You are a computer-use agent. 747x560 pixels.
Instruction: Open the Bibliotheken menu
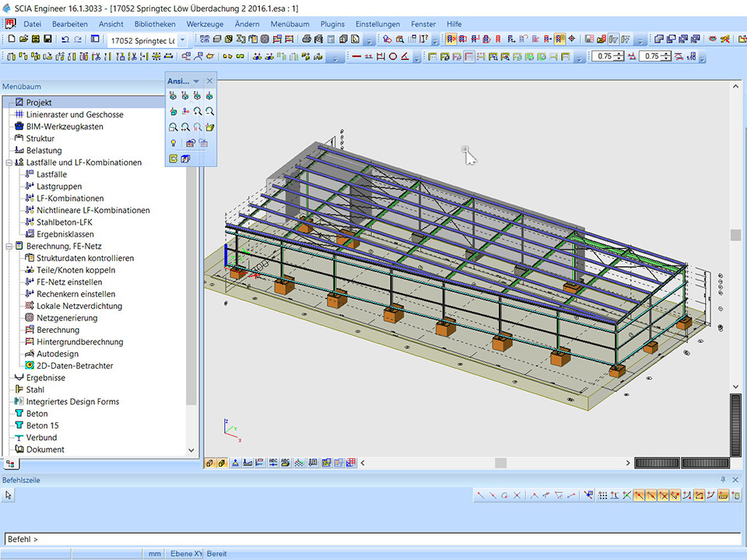[155, 24]
